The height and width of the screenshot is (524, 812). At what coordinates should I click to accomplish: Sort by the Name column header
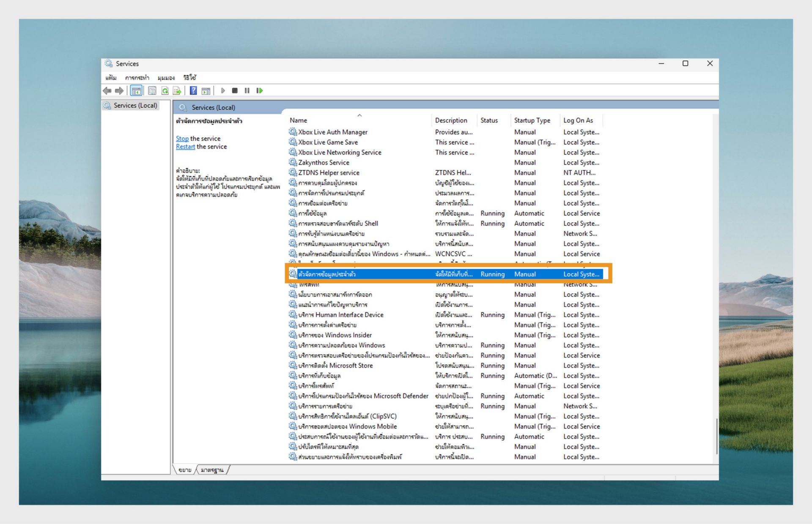point(299,120)
